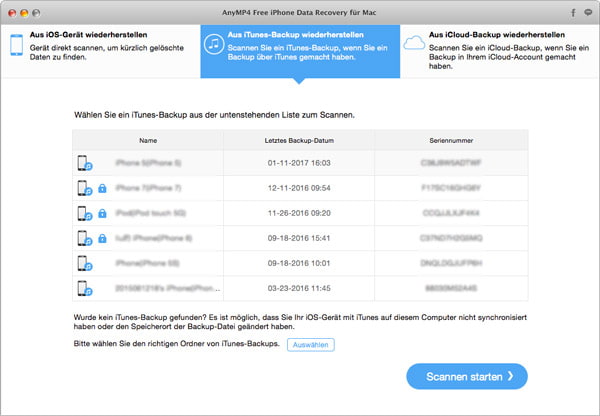Click serial number in the 01-11-2017 row

[451, 163]
